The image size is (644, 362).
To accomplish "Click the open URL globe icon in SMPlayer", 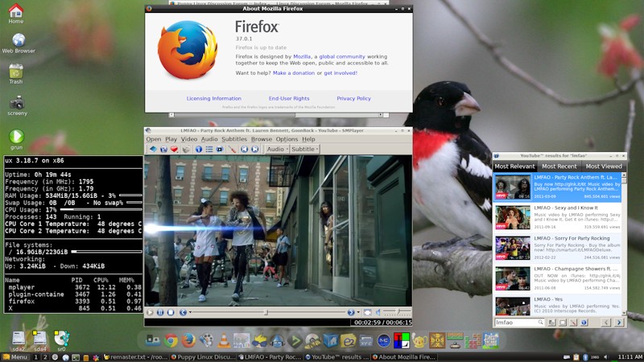I will (x=163, y=150).
